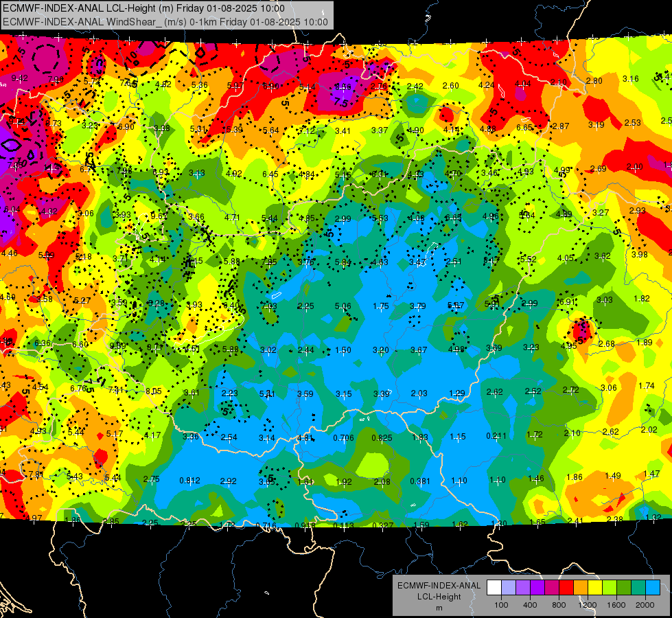Click the orange legend swatch
672x618 pixels.
point(580,588)
